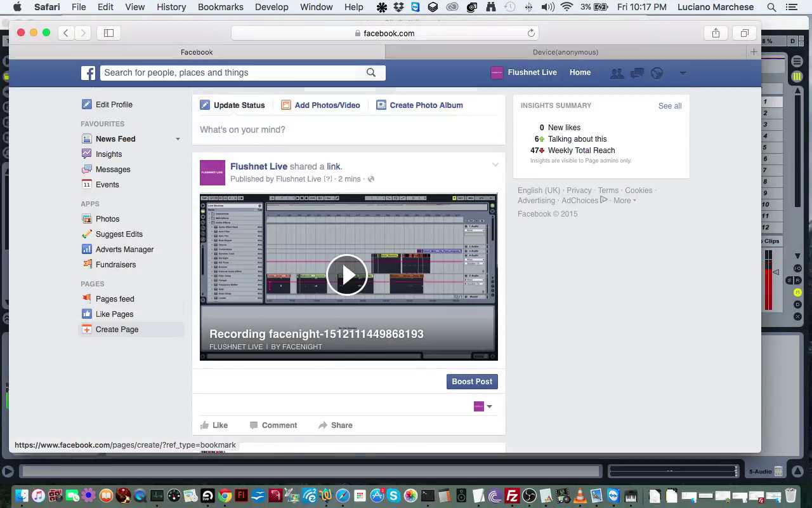812x508 pixels.
Task: Click the Adverts Manager icon in sidebar
Action: pos(86,249)
